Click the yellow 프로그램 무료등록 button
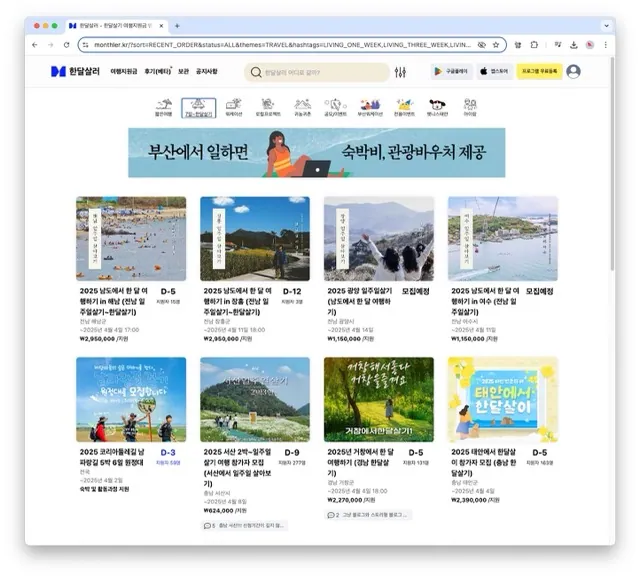 (x=539, y=71)
